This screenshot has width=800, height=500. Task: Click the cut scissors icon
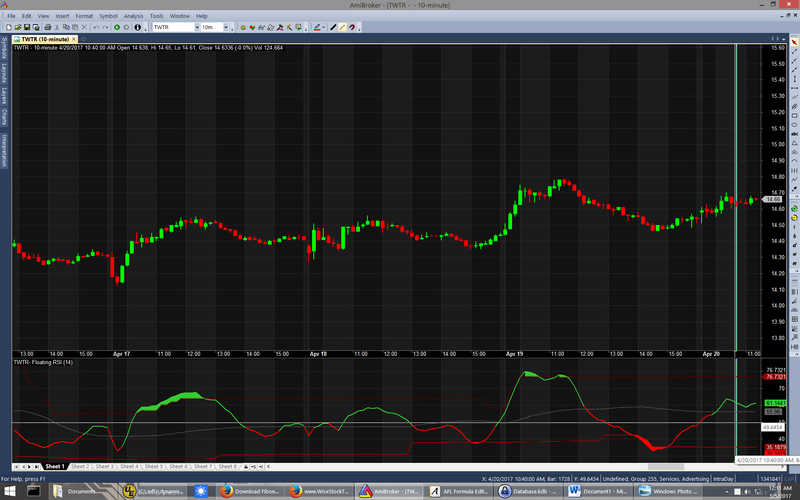coord(57,27)
